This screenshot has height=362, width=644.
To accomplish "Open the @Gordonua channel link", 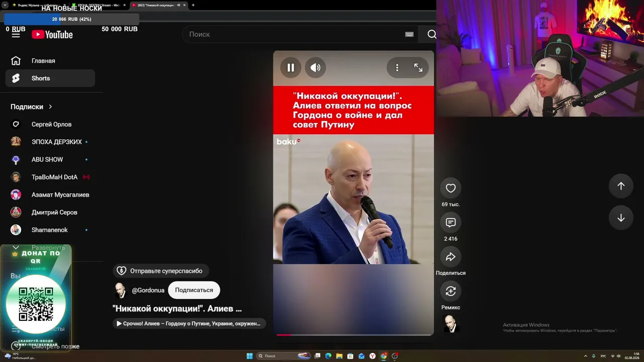I will point(148,290).
